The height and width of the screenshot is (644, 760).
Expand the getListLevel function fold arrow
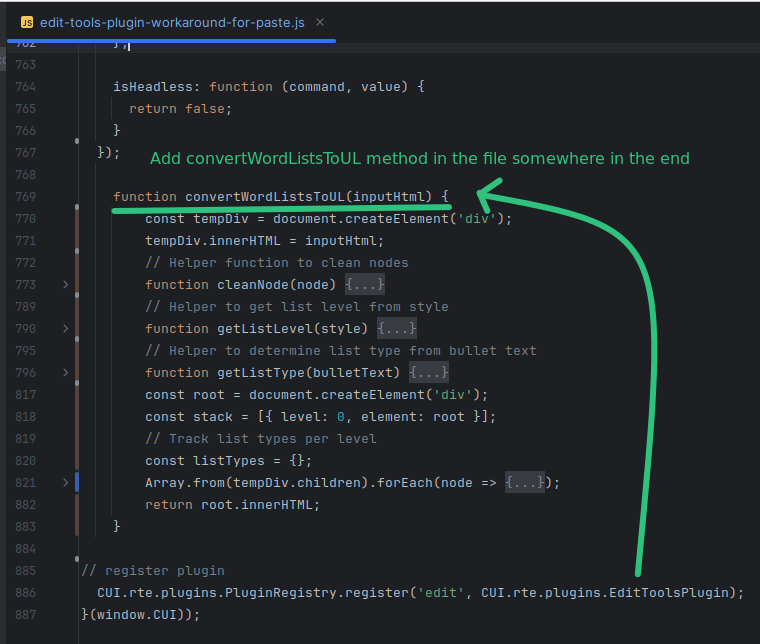point(66,329)
